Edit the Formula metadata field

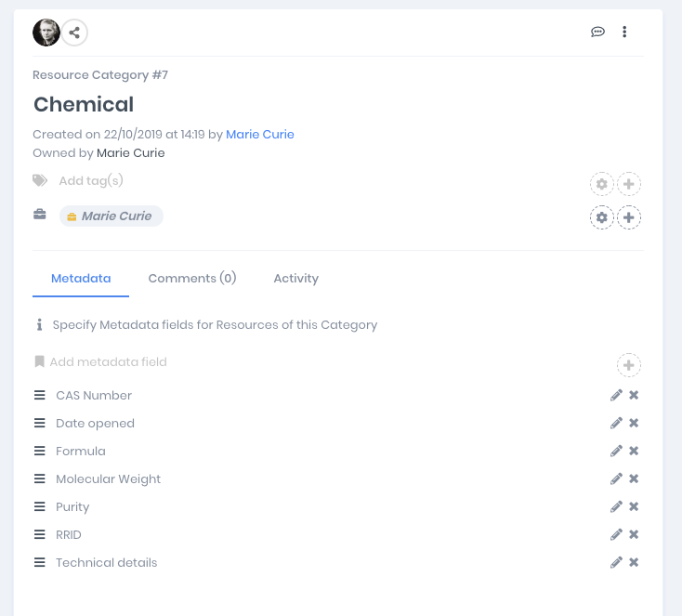tap(616, 452)
